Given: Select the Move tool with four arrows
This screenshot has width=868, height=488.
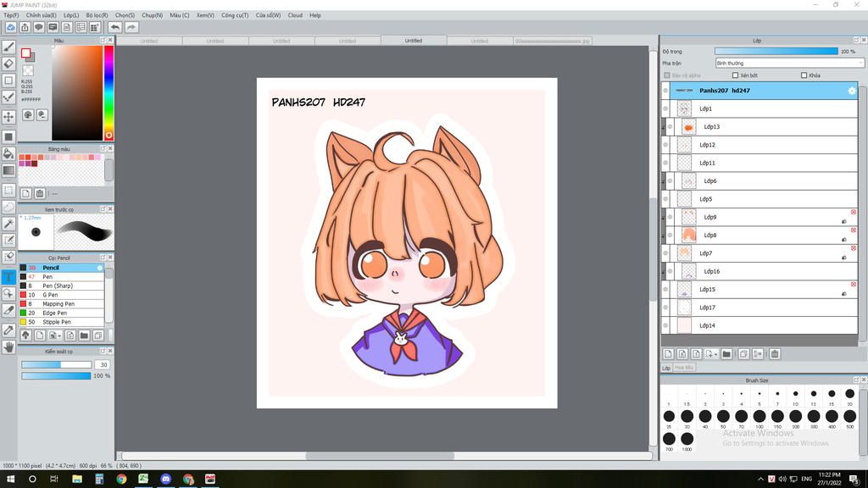Looking at the screenshot, I should (8, 117).
